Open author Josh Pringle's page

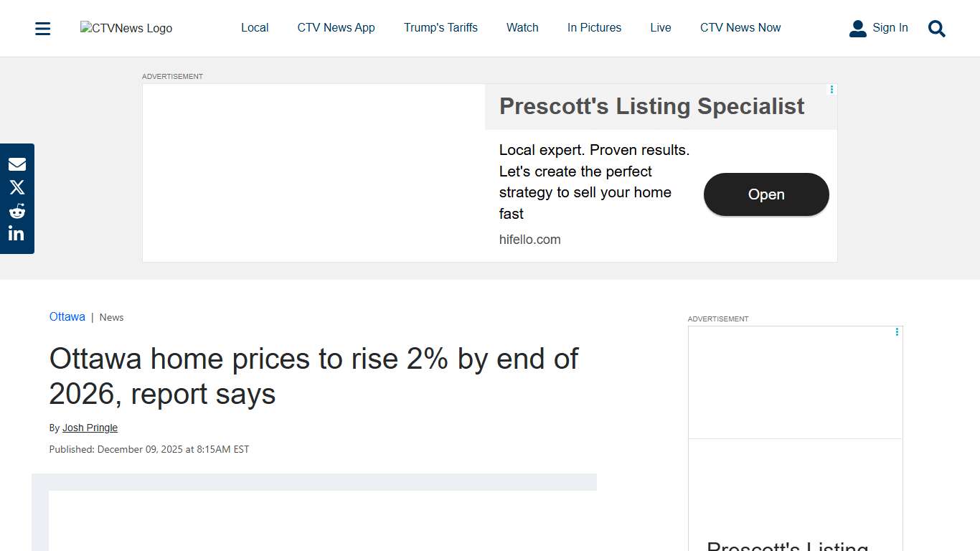(x=90, y=428)
